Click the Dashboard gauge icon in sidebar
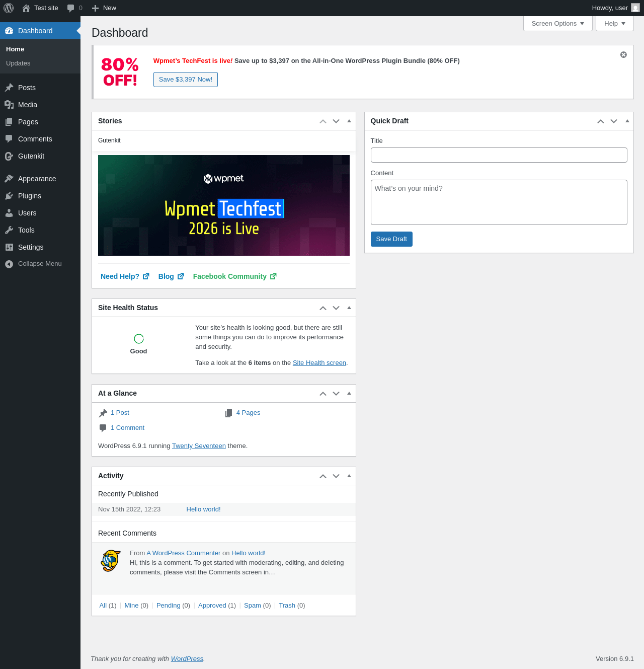The image size is (644, 669). coord(9,31)
